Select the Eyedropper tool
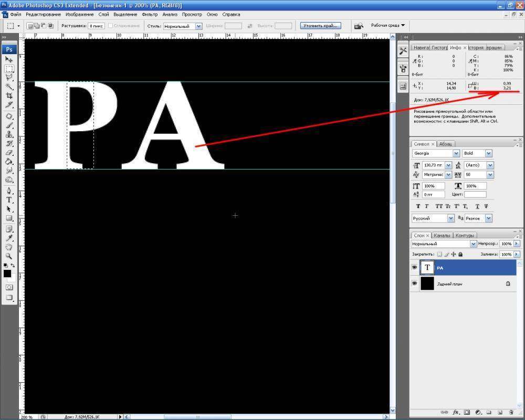This screenshot has height=420, width=525. [x=9, y=238]
